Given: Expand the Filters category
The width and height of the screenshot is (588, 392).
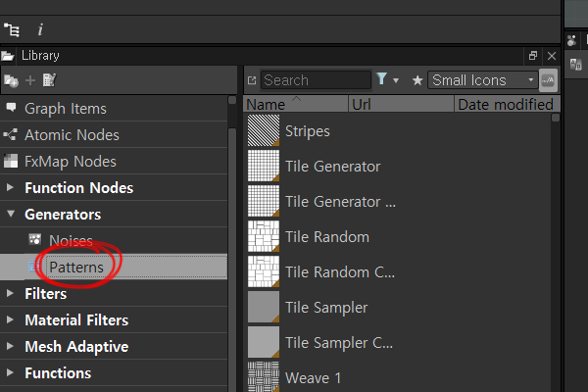Looking at the screenshot, I should tap(10, 293).
